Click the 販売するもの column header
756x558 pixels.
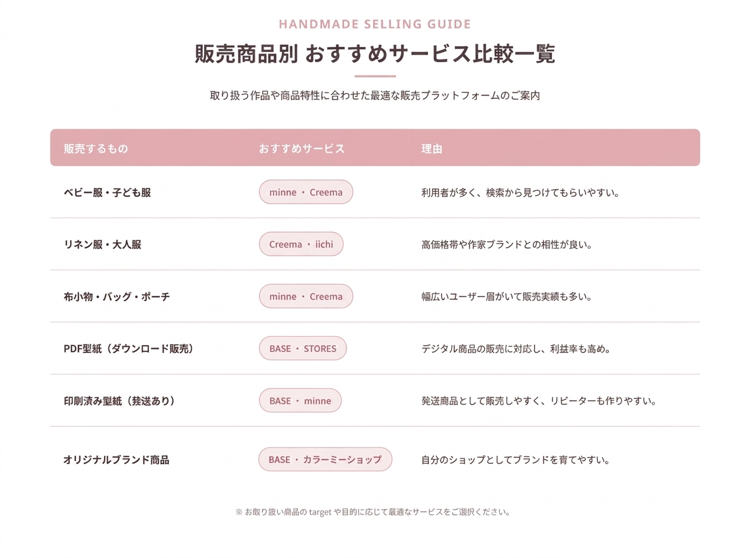96,148
